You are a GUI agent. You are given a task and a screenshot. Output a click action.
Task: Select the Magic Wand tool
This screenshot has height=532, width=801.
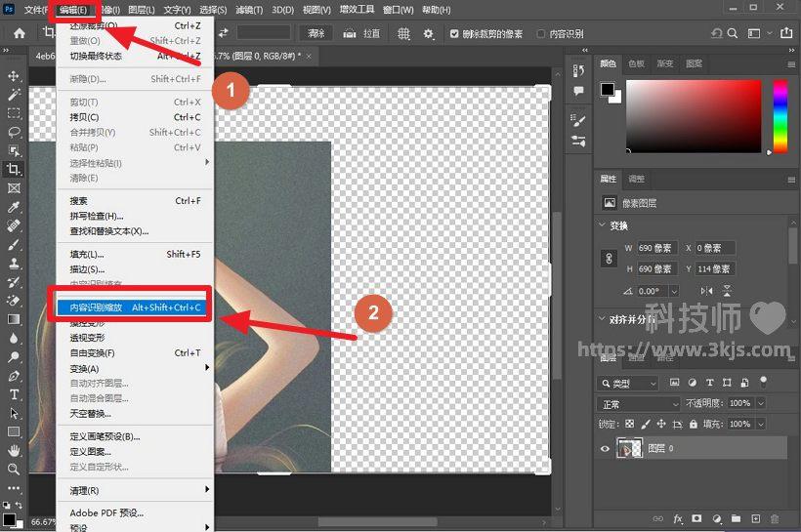coord(14,95)
